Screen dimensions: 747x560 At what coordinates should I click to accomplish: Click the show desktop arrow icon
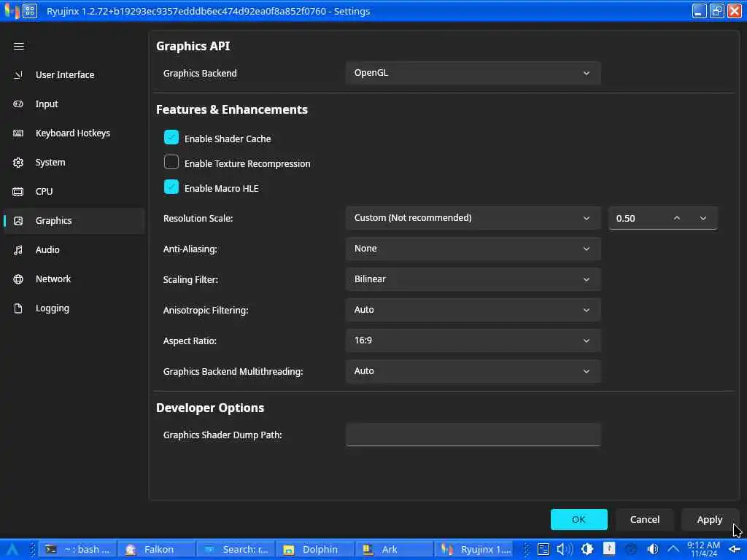pyautogui.click(x=735, y=550)
